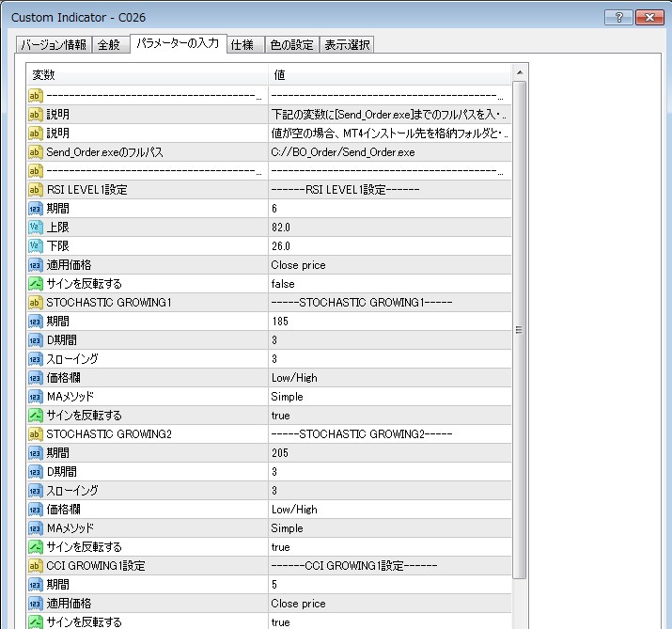Click the icon of 価格欄 row under STOCHASTIC GROWING2
The image size is (672, 629).
point(36,510)
